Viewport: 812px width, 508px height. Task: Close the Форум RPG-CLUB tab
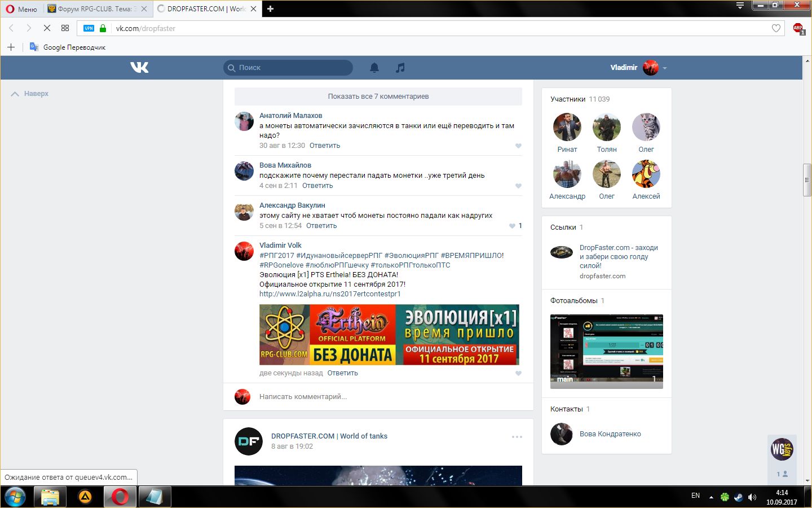[x=144, y=9]
